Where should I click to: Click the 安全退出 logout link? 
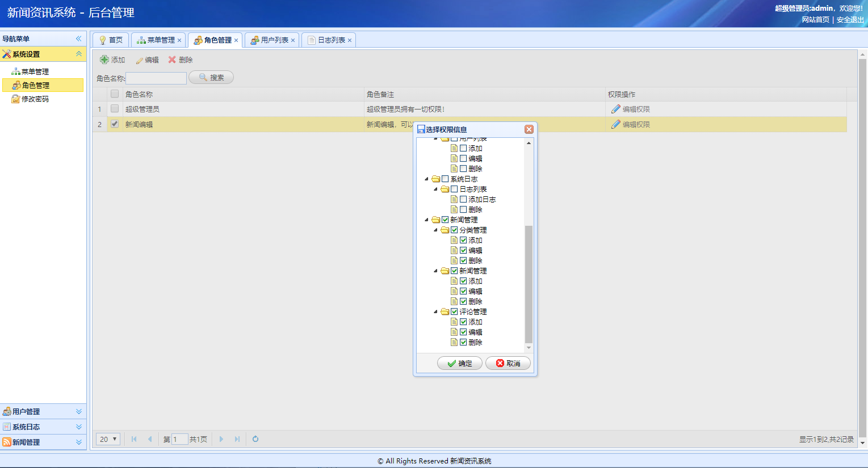click(850, 19)
